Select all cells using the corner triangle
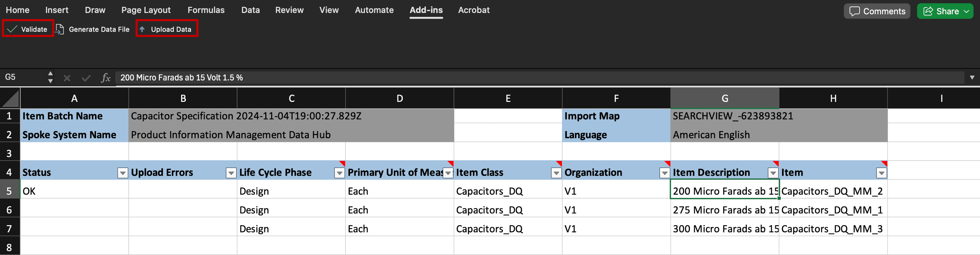The image size is (980, 255). pos(10,99)
